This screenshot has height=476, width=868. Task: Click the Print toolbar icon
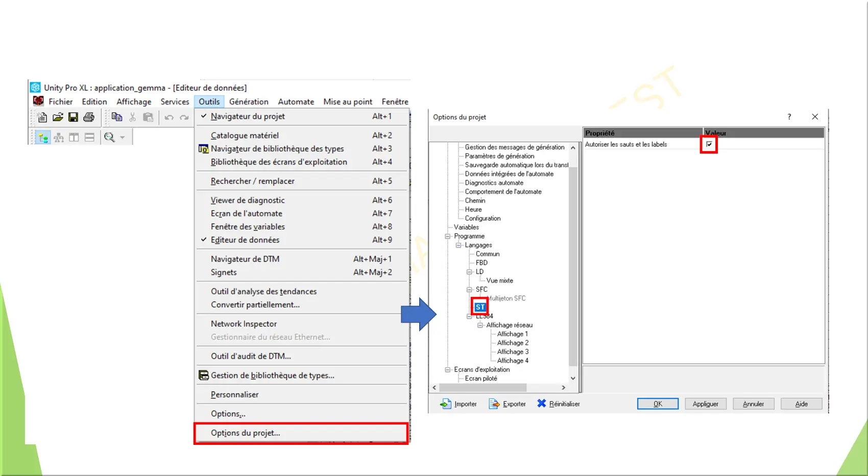pyautogui.click(x=89, y=117)
